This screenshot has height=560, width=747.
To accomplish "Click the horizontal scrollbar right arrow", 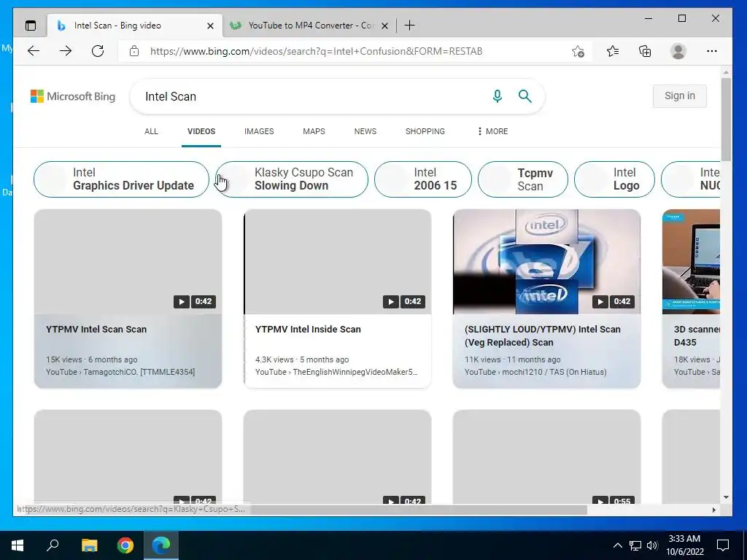I will [713, 510].
